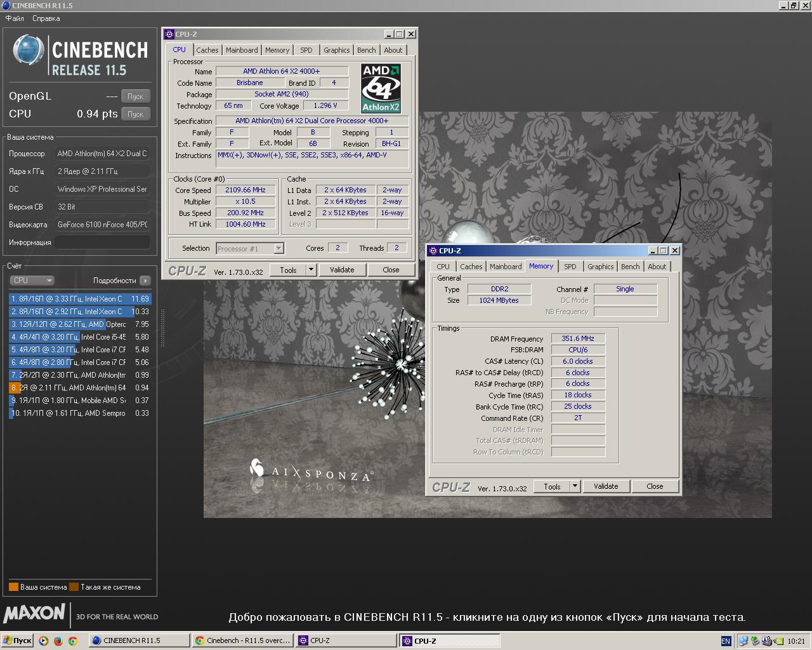Open SPD tab in front CPU-Z window

pos(570,267)
